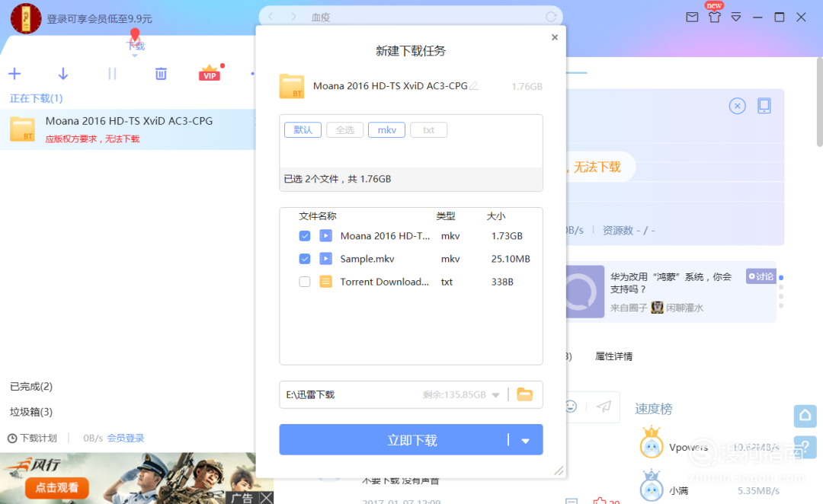This screenshot has width=823, height=504.
Task: Open the skin shirt icon marked new
Action: (714, 18)
